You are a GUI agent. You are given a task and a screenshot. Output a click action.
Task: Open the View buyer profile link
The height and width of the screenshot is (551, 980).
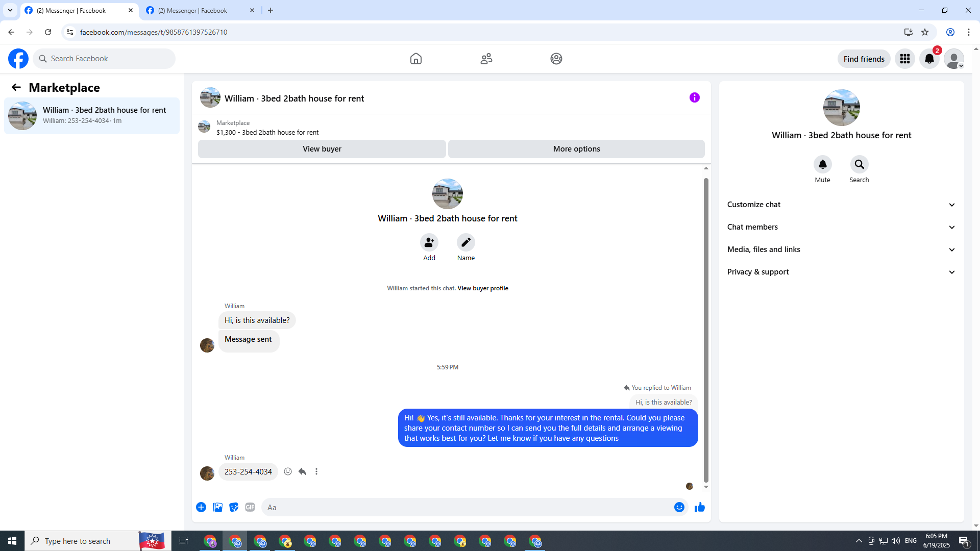pyautogui.click(x=483, y=288)
